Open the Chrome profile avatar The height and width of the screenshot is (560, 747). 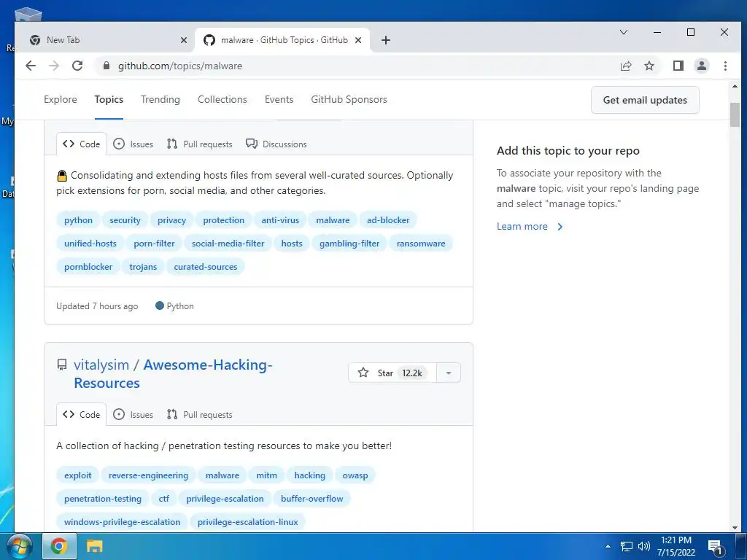701,66
